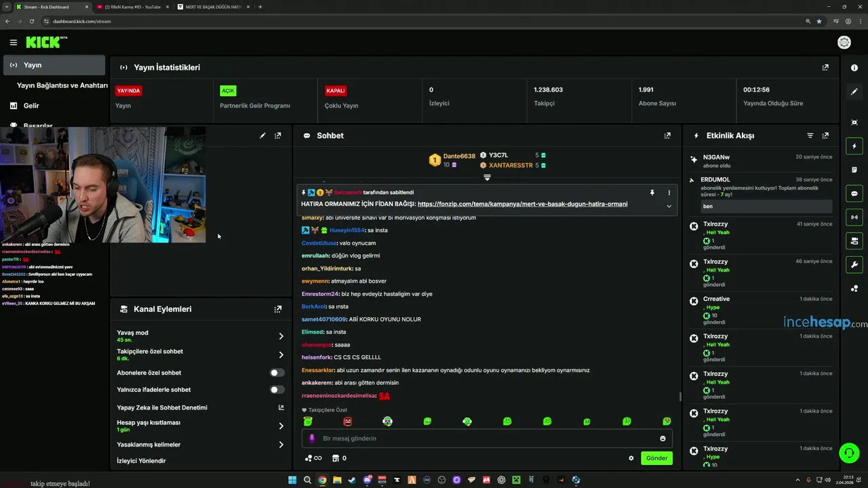The height and width of the screenshot is (488, 868).
Task: Click username Huseyin1554 in chat
Action: [x=347, y=230]
